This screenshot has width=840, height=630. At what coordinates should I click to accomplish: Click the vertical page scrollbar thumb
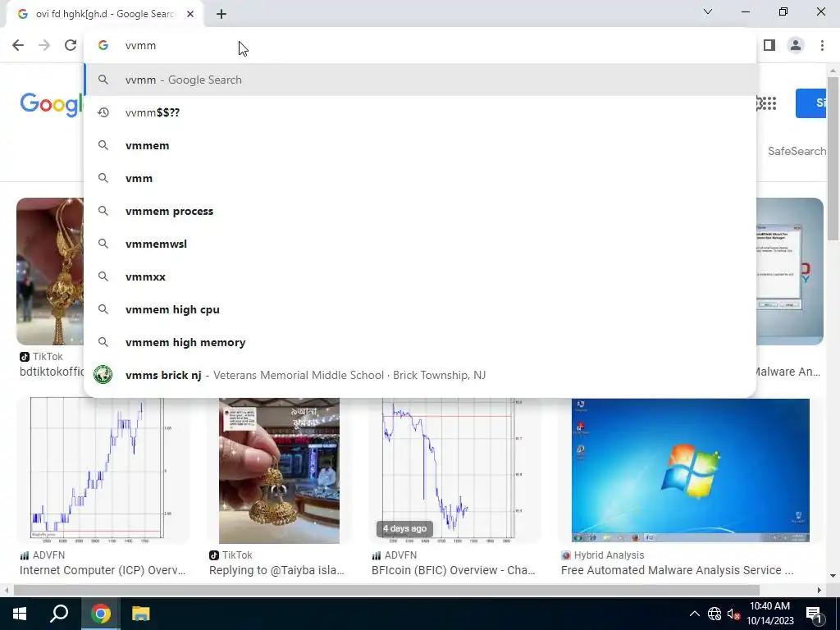pyautogui.click(x=833, y=158)
